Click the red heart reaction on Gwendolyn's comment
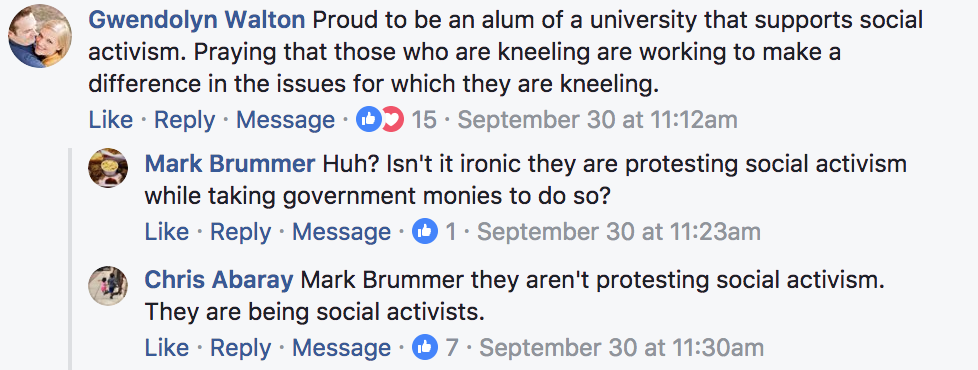Screen dimensions: 978x370 click(393, 119)
